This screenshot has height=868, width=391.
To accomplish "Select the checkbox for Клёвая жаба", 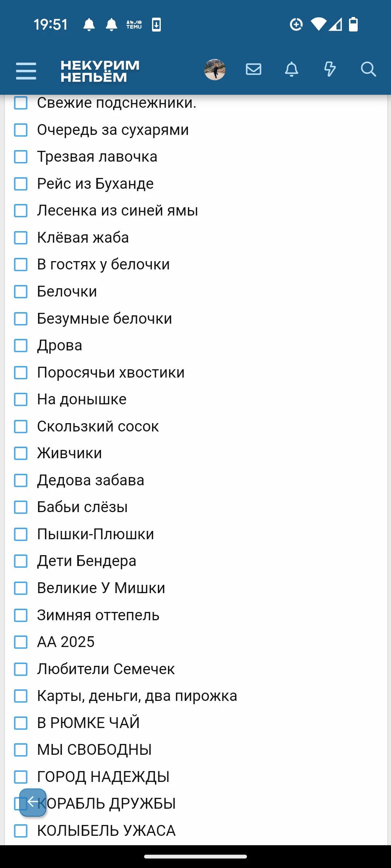I will pyautogui.click(x=21, y=238).
